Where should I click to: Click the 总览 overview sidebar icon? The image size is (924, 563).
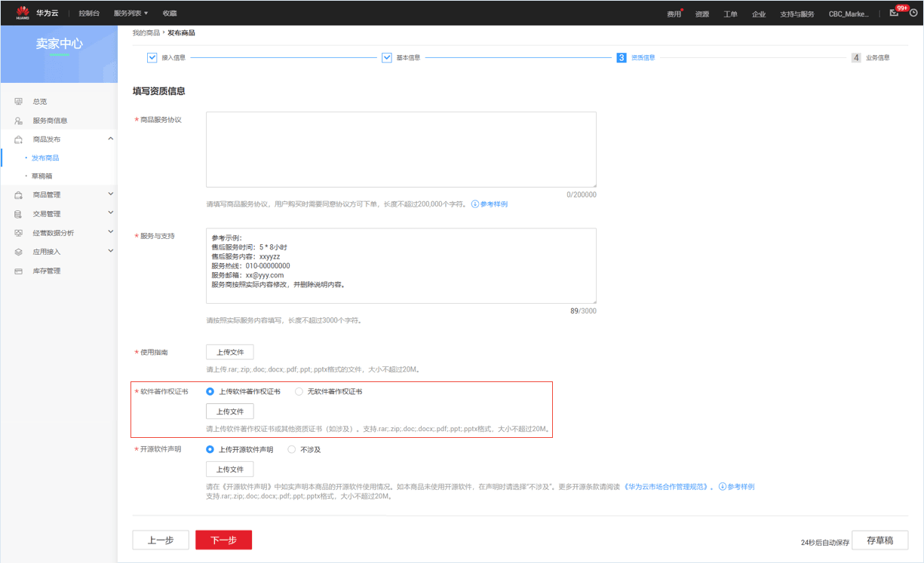18,101
